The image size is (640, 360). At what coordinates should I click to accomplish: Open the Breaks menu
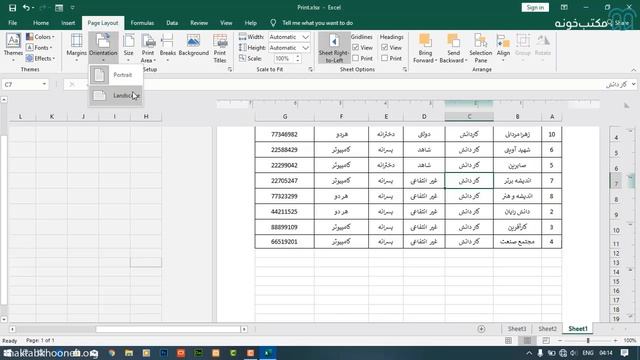[x=168, y=48]
